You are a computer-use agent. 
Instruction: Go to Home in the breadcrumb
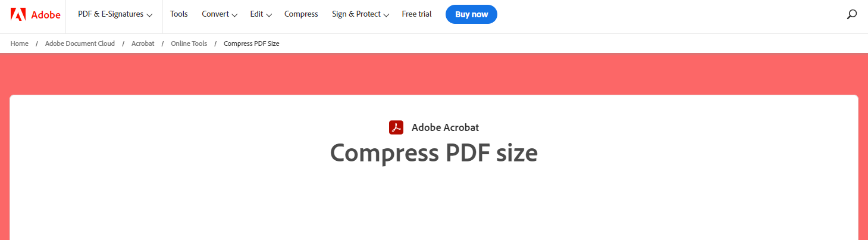(x=20, y=43)
